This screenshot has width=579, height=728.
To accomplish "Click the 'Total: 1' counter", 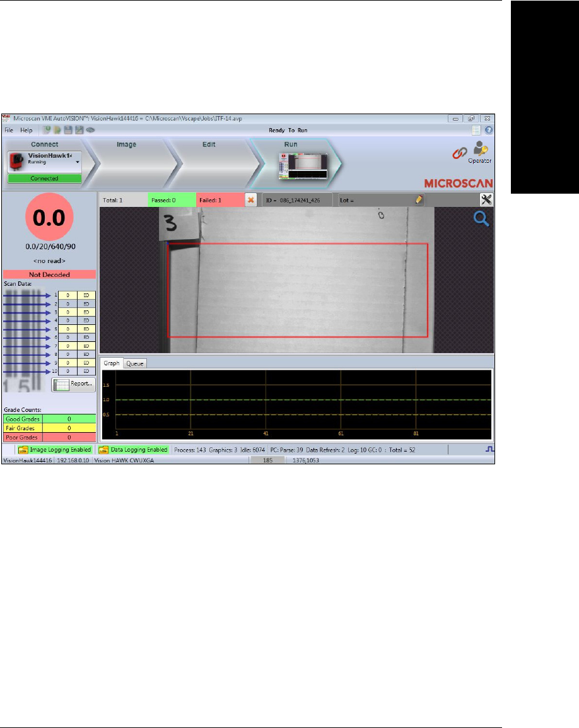I will pos(124,200).
